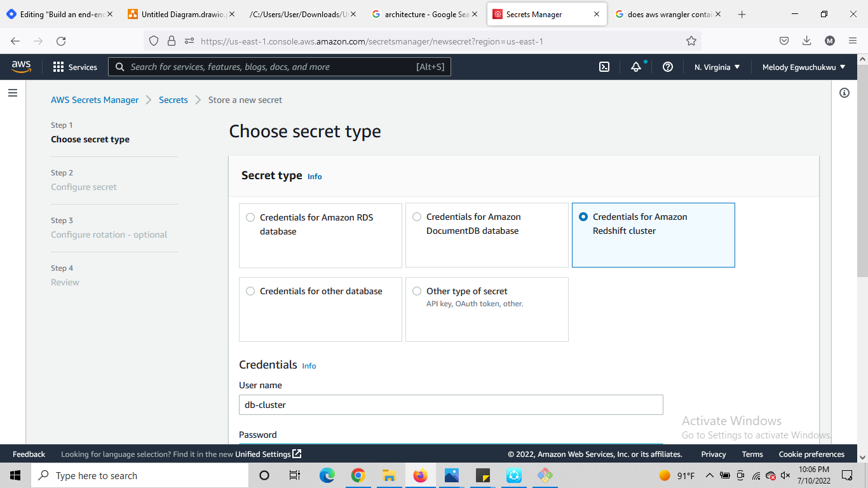Expand the side navigation hamburger menu
868x488 pixels.
[x=13, y=93]
